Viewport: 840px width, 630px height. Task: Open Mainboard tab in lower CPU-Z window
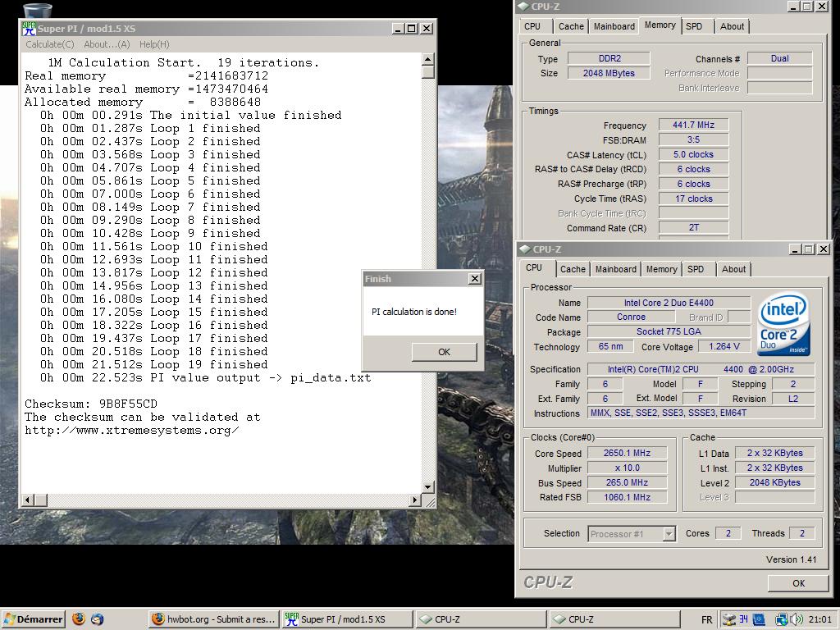pos(615,269)
